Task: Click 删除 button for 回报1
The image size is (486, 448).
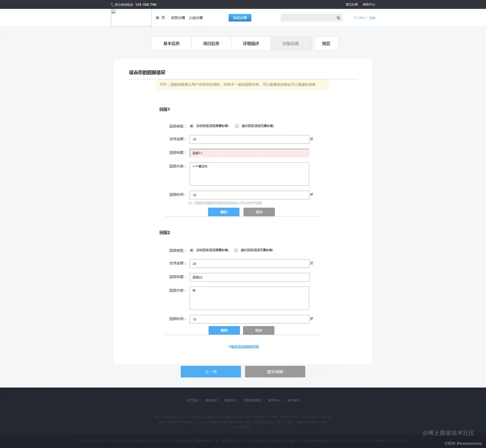Action: (x=224, y=212)
